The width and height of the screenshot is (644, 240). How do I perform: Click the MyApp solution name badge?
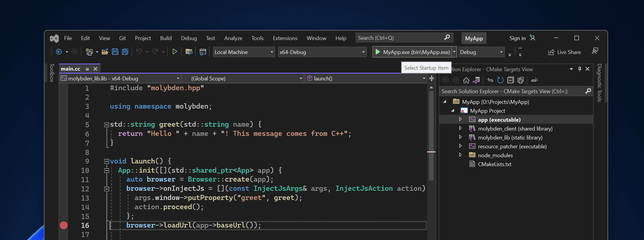coord(474,39)
